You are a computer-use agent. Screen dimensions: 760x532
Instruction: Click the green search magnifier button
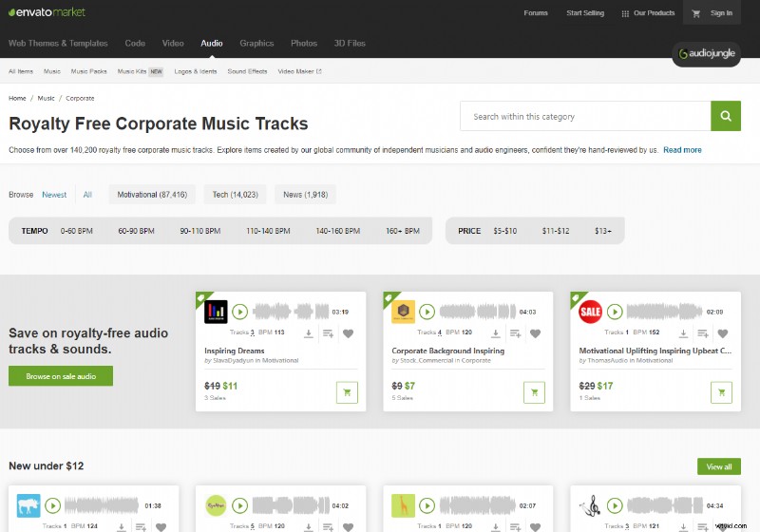(x=726, y=116)
